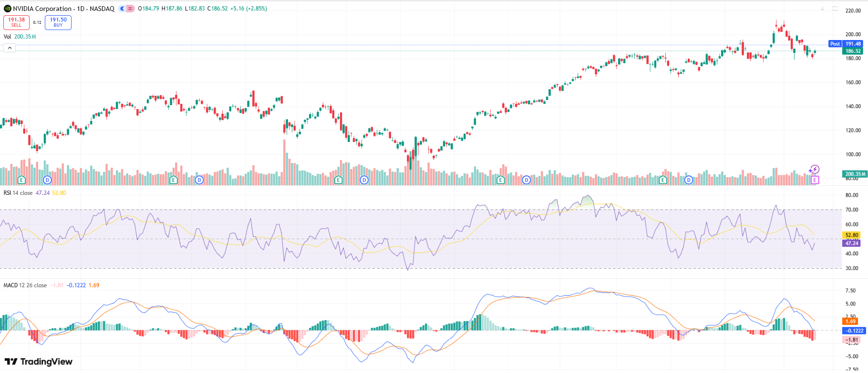
Task: Click the NVIDIA logo beside the symbol name
Action: [x=7, y=9]
